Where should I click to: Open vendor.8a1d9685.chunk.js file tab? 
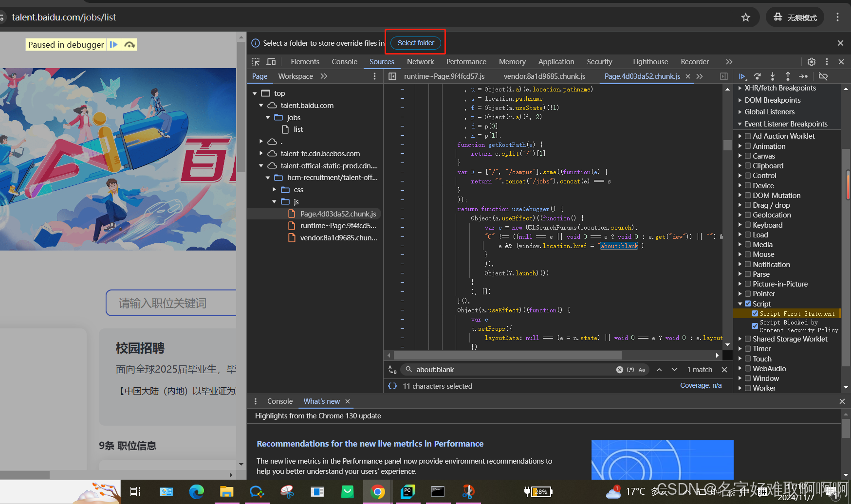pos(544,76)
